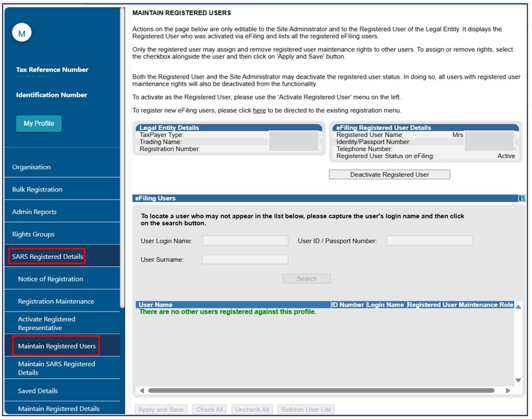Click horizontal scrollbar right arrow

click(x=508, y=390)
